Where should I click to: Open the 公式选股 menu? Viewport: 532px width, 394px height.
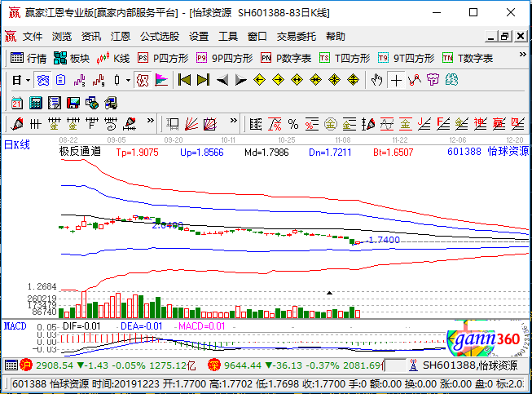[x=160, y=37]
